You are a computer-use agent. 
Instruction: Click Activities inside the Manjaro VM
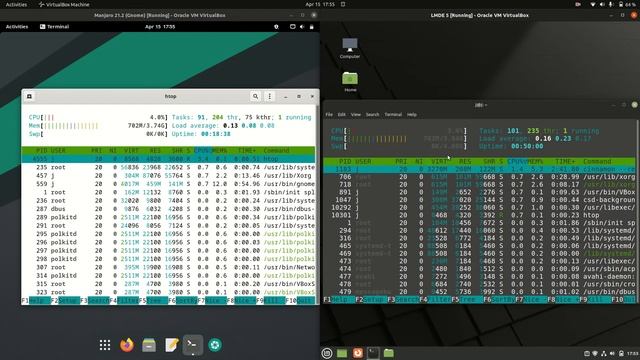(17, 27)
